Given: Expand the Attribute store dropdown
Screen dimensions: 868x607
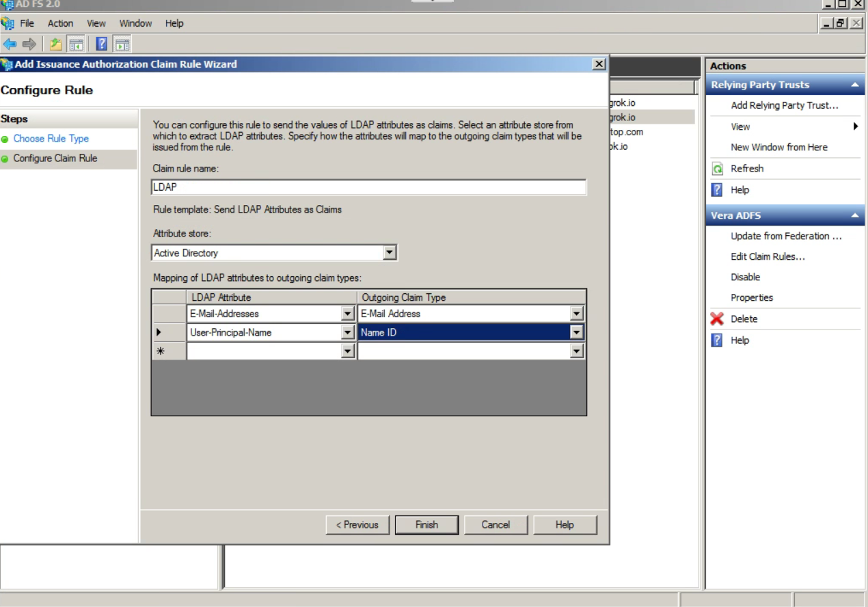Looking at the screenshot, I should (x=390, y=253).
